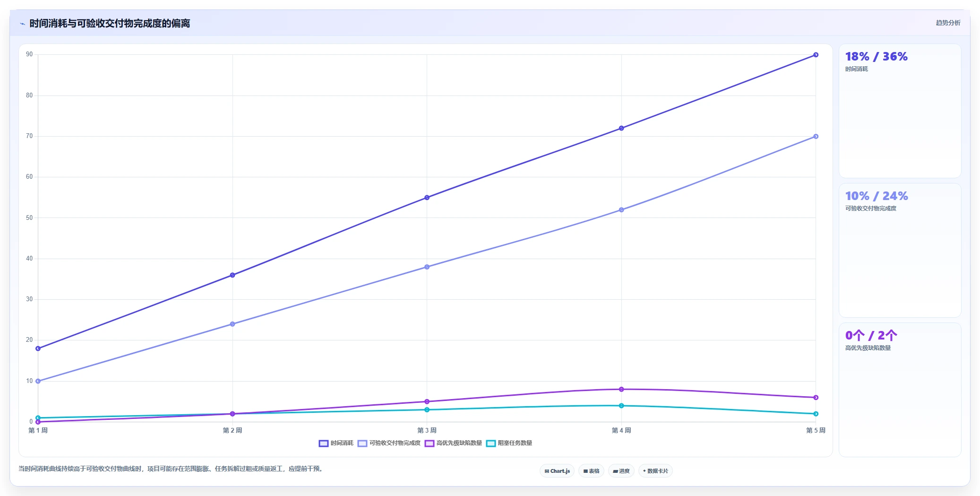The image size is (980, 496).
Task: Click the 阻塞任务数量 point at 第 3 周
Action: pyautogui.click(x=427, y=410)
